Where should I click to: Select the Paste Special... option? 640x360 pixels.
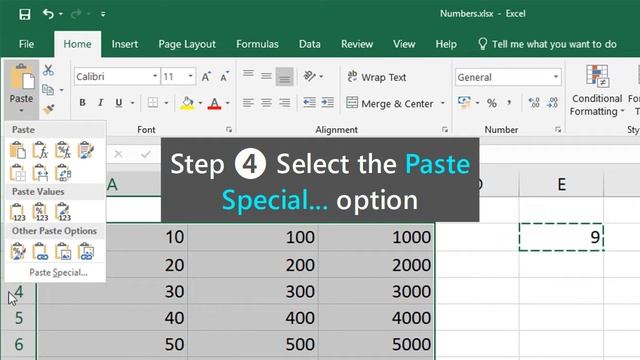pyautogui.click(x=58, y=273)
